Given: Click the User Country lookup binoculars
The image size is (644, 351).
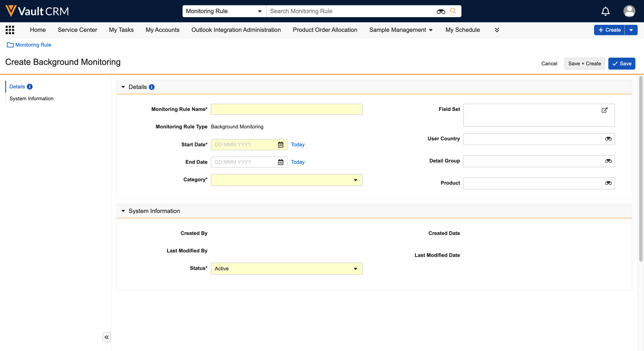Looking at the screenshot, I should [x=608, y=139].
